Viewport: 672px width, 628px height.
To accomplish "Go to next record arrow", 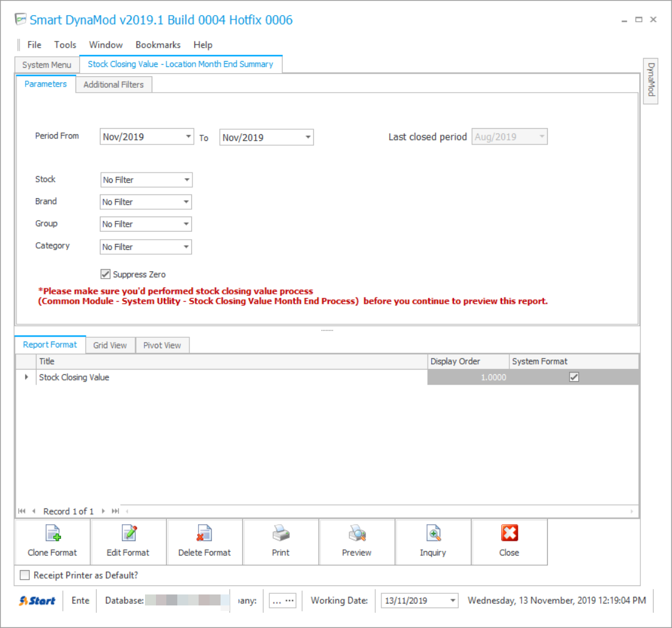I will [104, 511].
